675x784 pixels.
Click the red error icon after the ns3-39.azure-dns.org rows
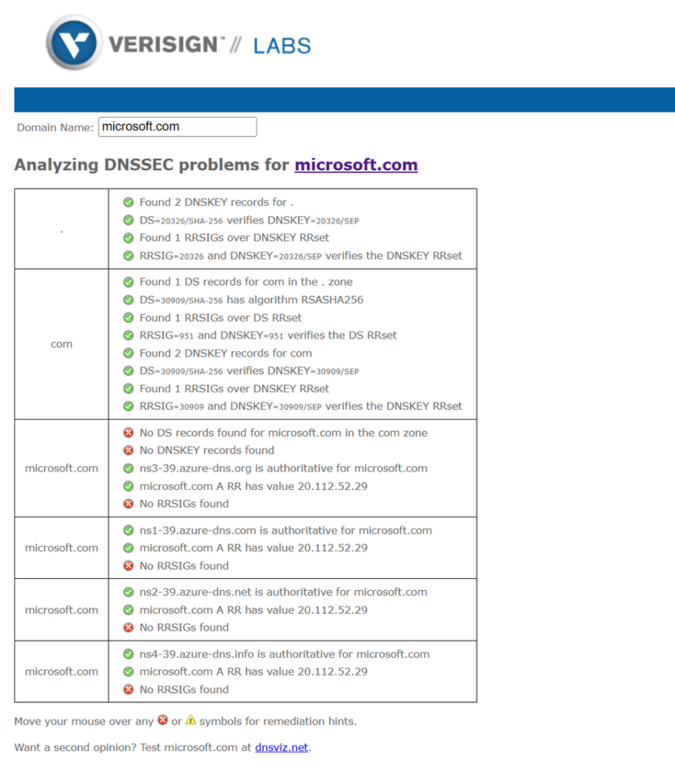[129, 504]
